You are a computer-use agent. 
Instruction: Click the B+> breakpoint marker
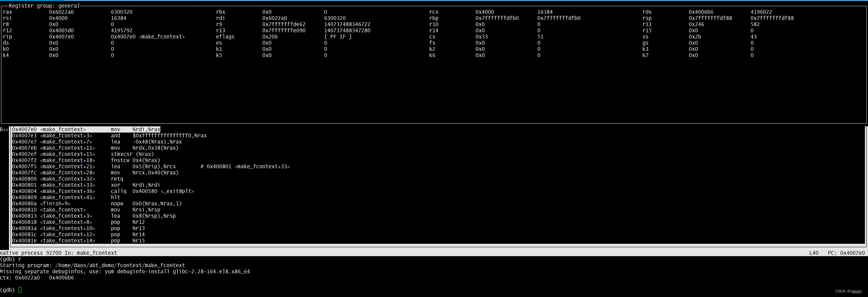4,129
